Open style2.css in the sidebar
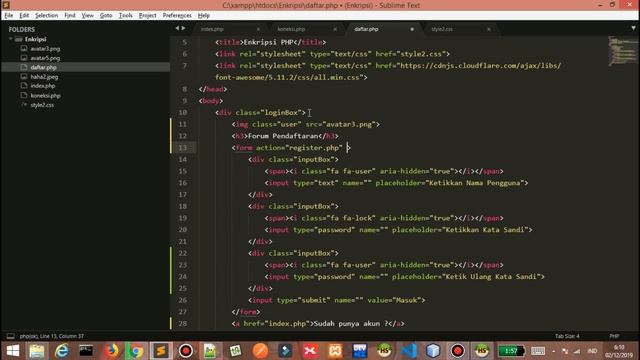This screenshot has width=640, height=360. [x=42, y=105]
